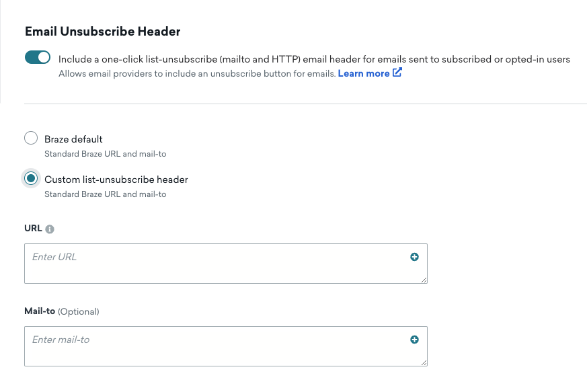Click the 'Allows email providers' helper text
Viewport: 587px width, 392px height.
pyautogui.click(x=197, y=74)
